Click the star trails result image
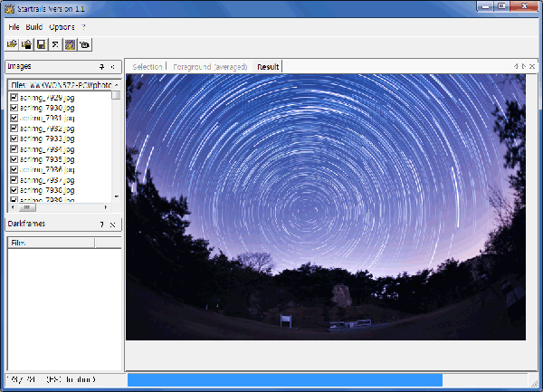The image size is (543, 392). (x=326, y=206)
